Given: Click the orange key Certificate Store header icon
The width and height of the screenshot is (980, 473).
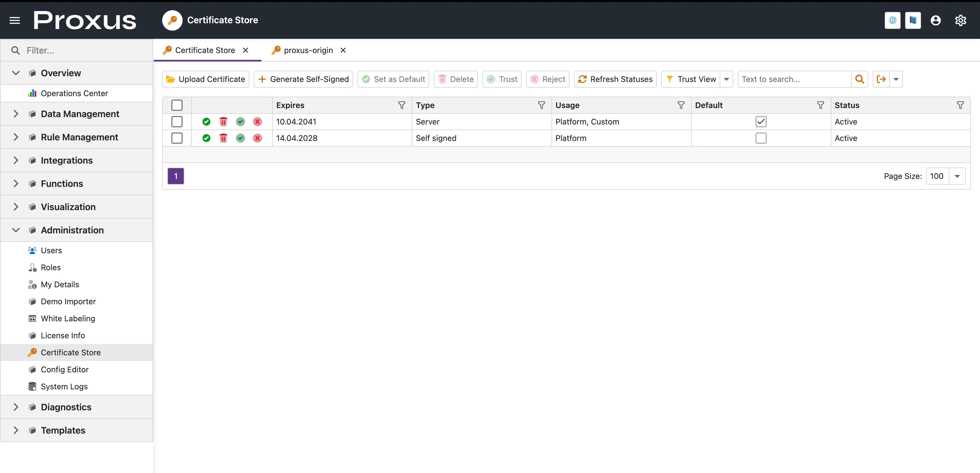Looking at the screenshot, I should tap(172, 20).
